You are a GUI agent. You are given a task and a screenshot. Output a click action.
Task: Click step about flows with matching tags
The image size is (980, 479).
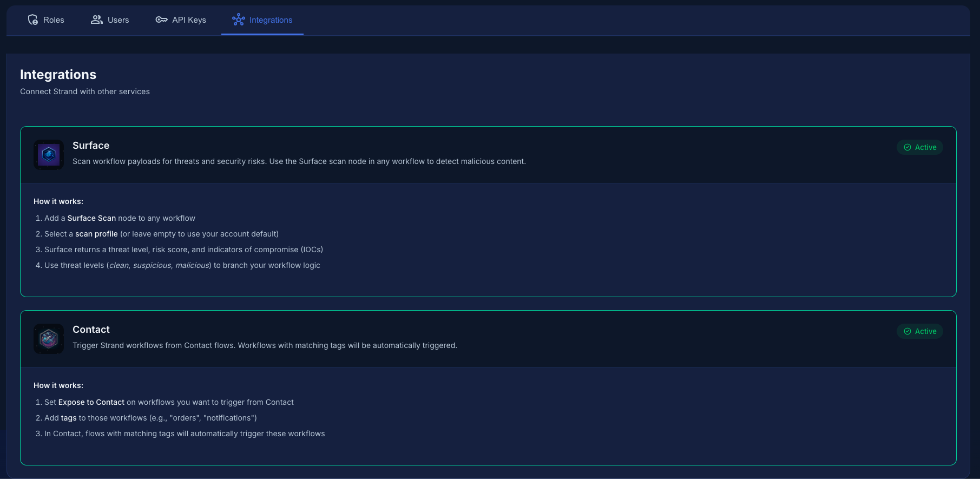(185, 434)
